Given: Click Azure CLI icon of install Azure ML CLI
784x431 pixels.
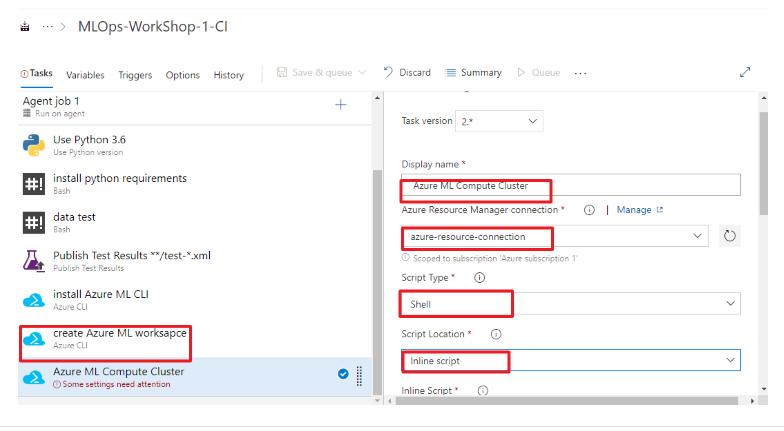Looking at the screenshot, I should pos(34,300).
